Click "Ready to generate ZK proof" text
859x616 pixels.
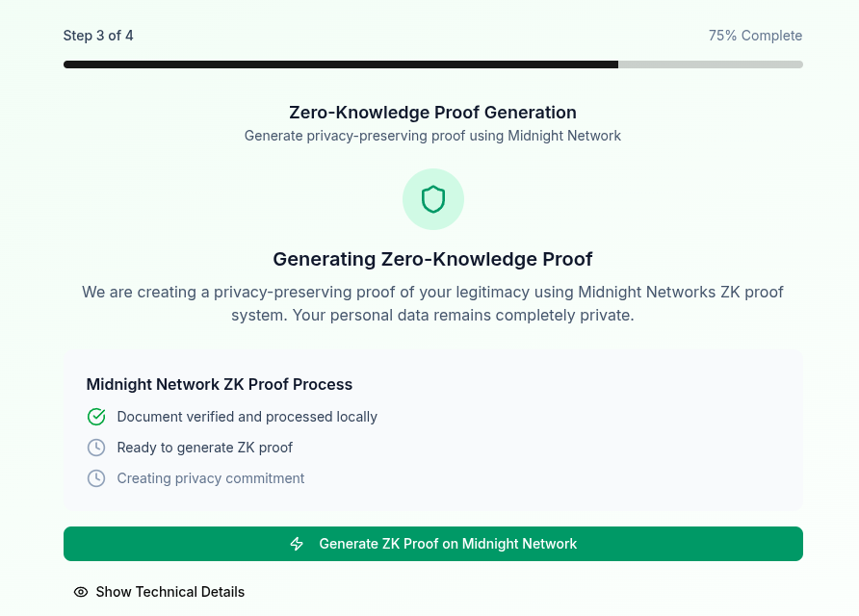point(205,448)
